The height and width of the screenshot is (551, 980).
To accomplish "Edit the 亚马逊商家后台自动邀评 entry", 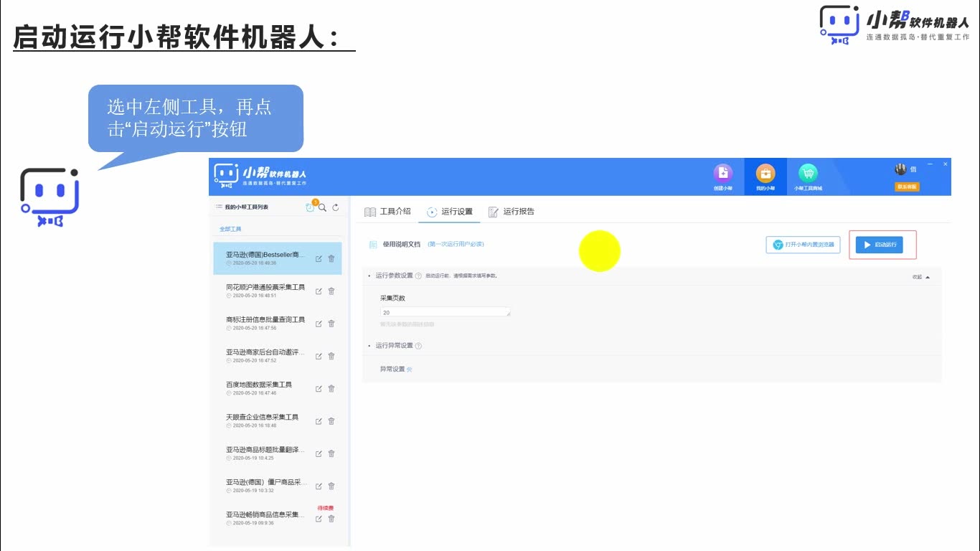I will coord(319,357).
